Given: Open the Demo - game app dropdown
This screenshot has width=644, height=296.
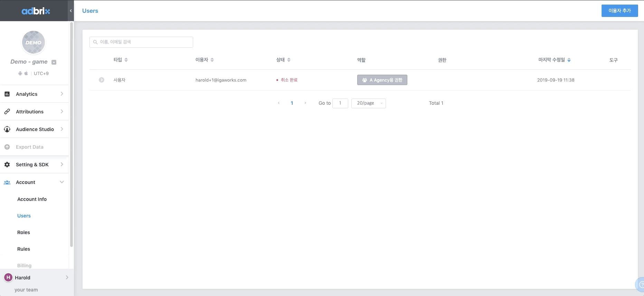Looking at the screenshot, I should tap(54, 62).
